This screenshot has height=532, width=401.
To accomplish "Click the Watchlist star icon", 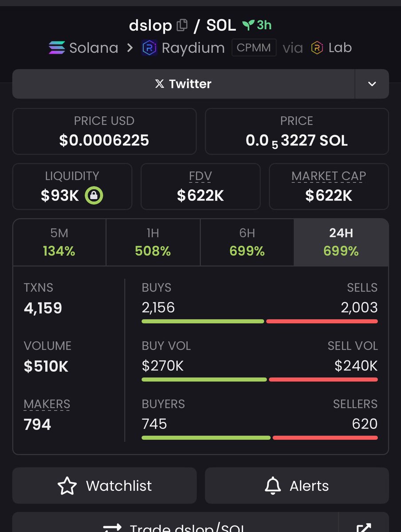I will coord(67,485).
